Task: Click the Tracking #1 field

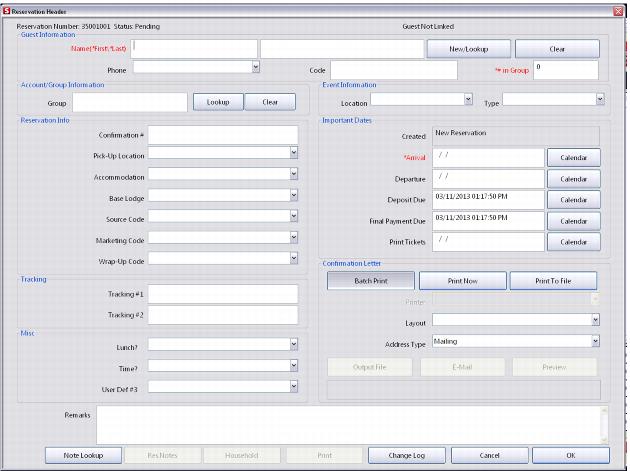Action: (x=223, y=294)
